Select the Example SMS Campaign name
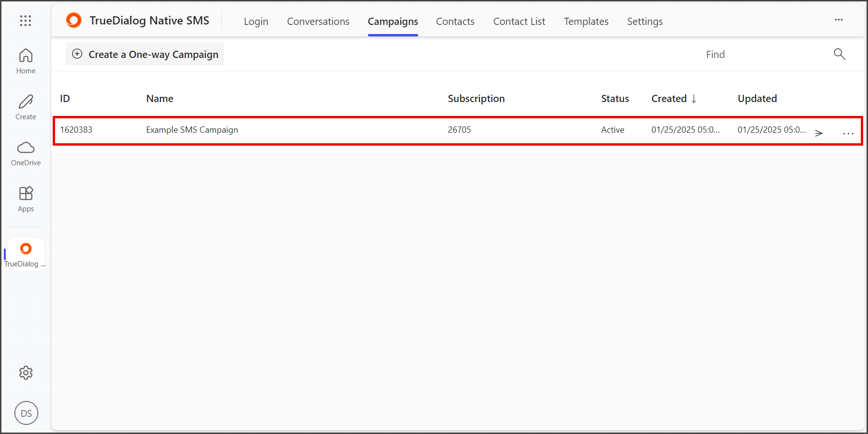868x434 pixels. 192,130
